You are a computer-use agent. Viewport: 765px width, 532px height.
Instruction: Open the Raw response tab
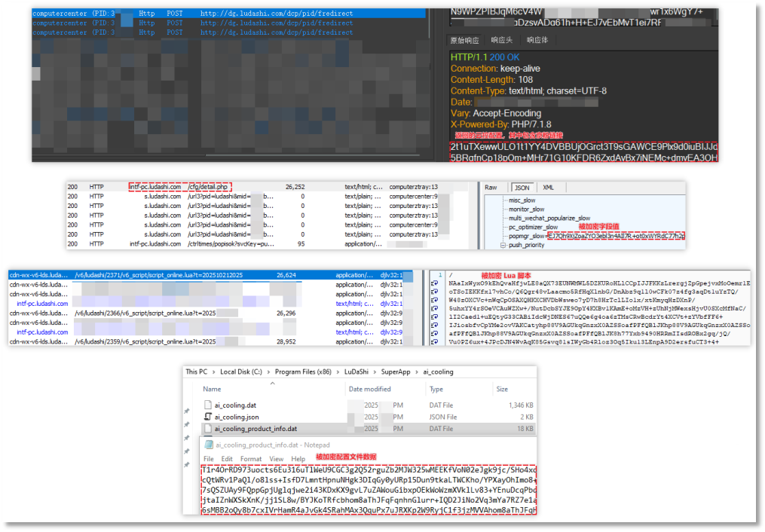tap(491, 187)
